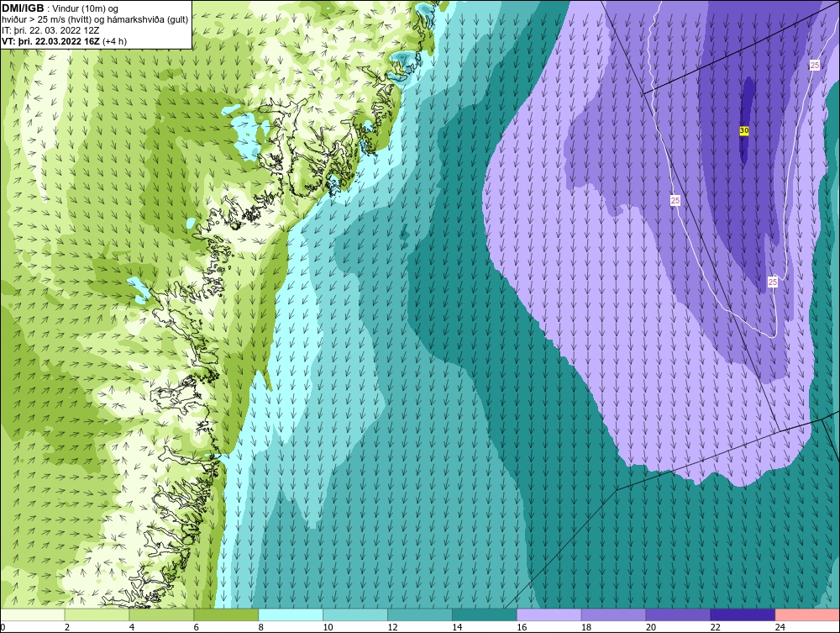Click the legend scale number 22

(716, 627)
